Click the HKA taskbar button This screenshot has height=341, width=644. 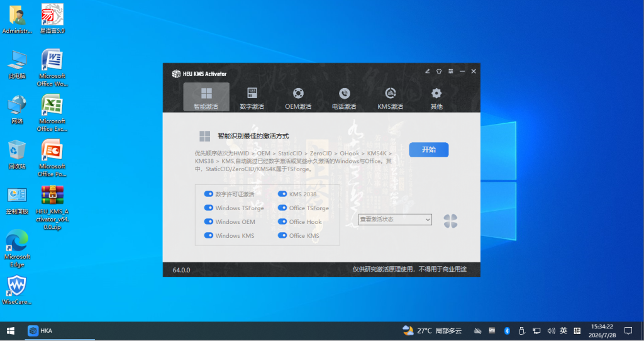40,331
